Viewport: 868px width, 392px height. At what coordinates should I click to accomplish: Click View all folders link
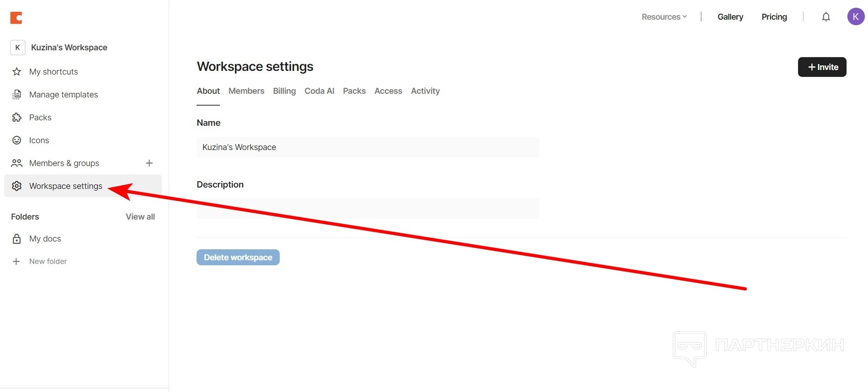point(140,217)
